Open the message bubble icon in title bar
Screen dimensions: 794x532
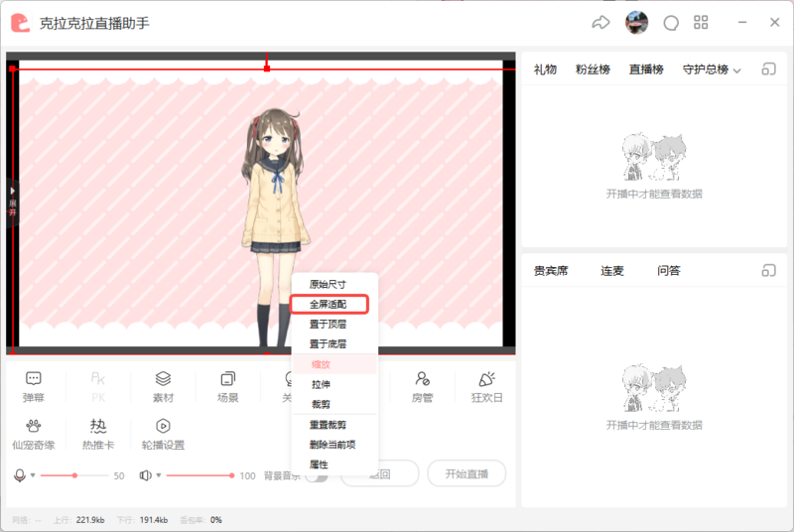(x=671, y=23)
